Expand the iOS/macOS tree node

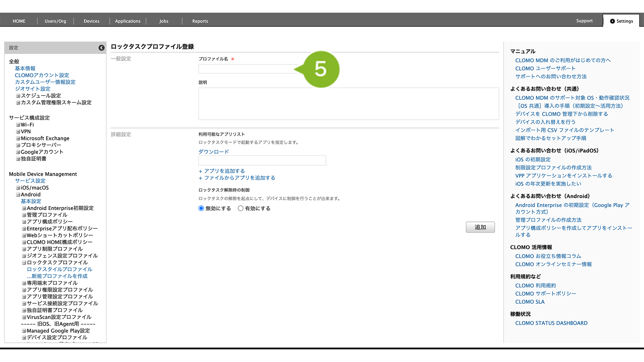click(x=18, y=188)
